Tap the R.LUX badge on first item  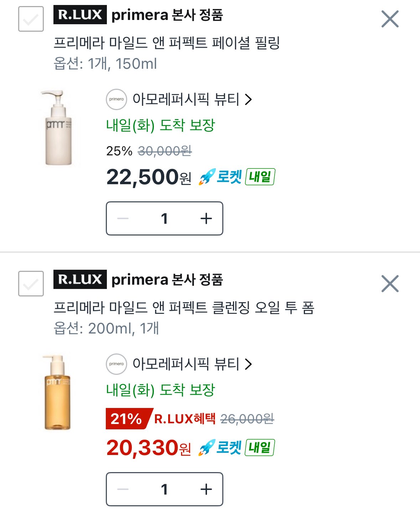(x=80, y=15)
